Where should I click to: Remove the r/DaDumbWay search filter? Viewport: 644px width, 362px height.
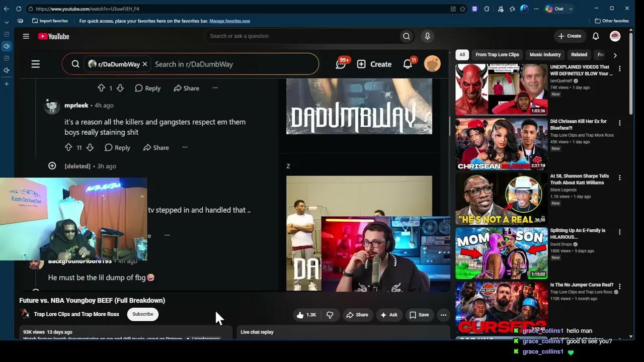tap(145, 64)
